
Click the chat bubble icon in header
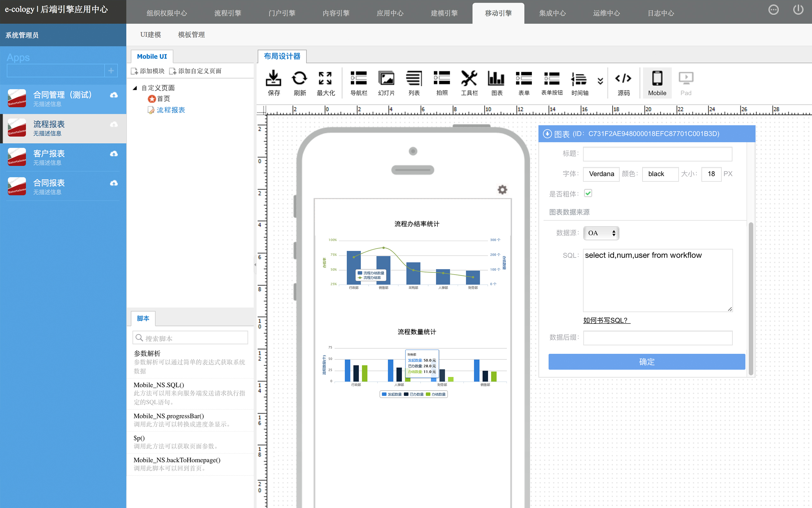(773, 10)
